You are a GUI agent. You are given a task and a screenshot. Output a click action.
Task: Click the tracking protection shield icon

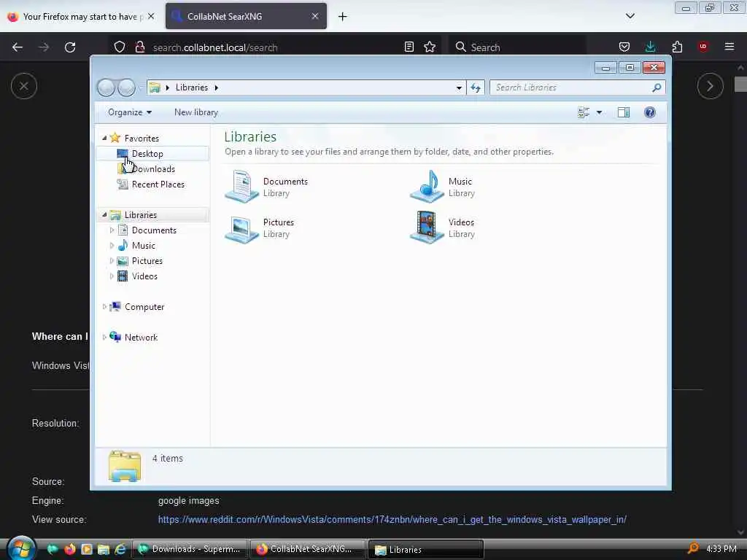(120, 47)
